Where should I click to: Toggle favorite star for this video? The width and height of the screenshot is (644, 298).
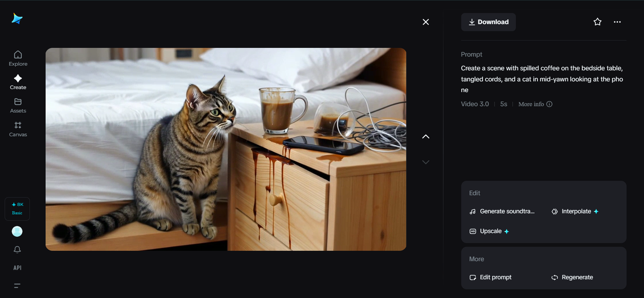point(597,22)
